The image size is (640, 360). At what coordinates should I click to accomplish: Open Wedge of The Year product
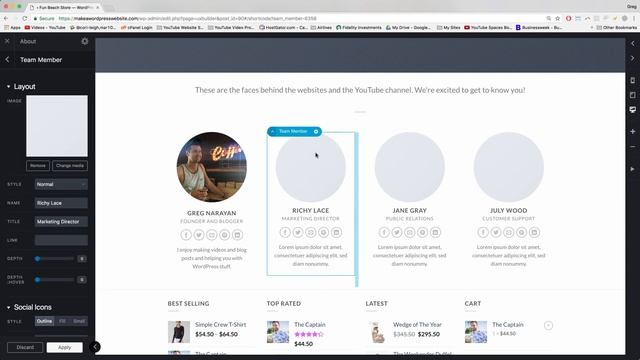click(417, 324)
